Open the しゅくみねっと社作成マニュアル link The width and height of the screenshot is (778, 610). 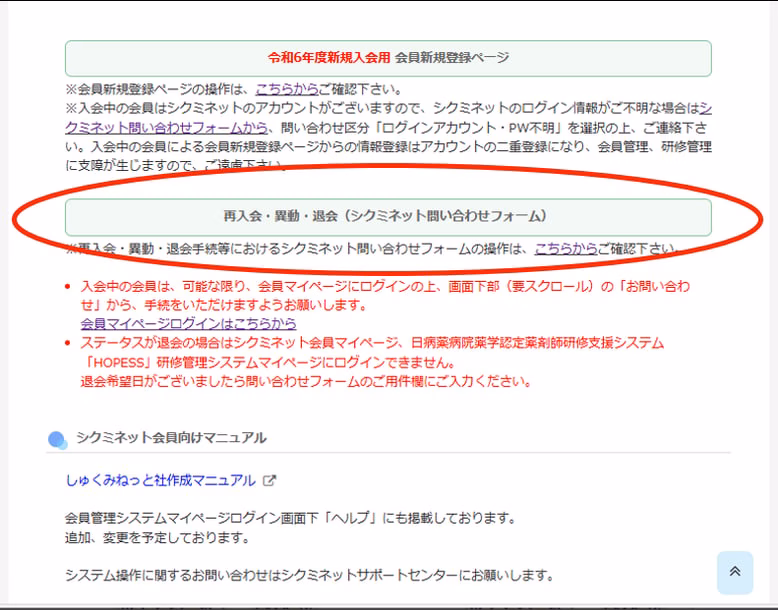pyautogui.click(x=160, y=480)
